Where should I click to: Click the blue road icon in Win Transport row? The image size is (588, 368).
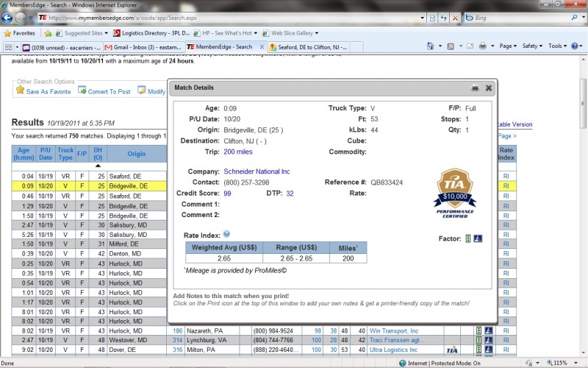pos(488,330)
